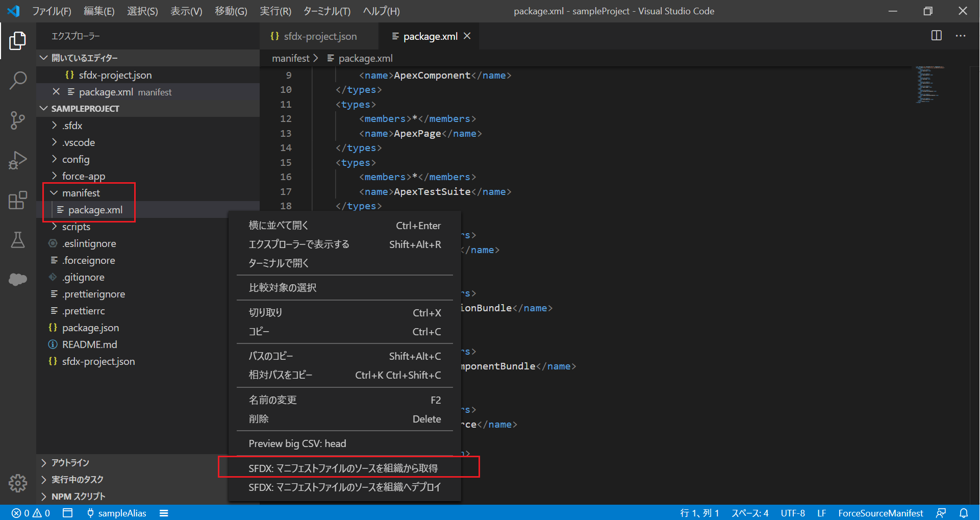Close package.xml in open editors list
The image size is (980, 520).
click(56, 92)
